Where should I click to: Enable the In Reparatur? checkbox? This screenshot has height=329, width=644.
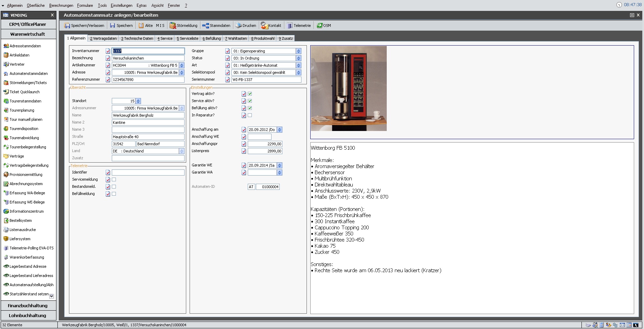point(250,115)
